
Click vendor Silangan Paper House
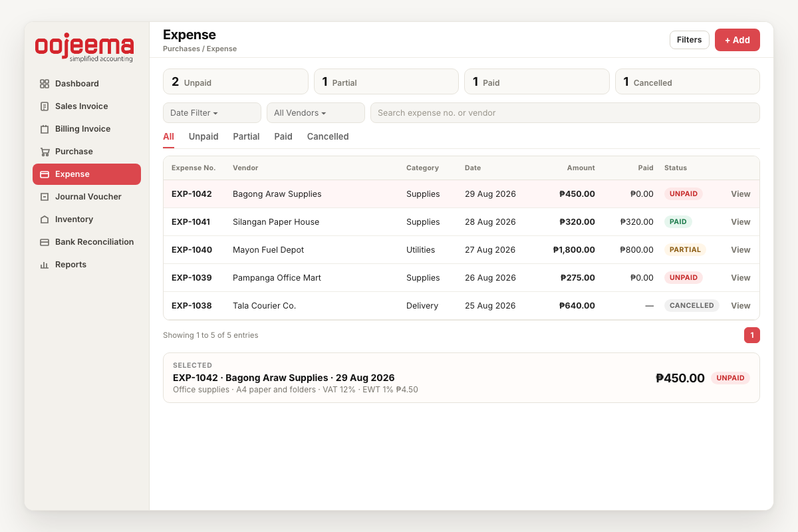click(x=276, y=222)
